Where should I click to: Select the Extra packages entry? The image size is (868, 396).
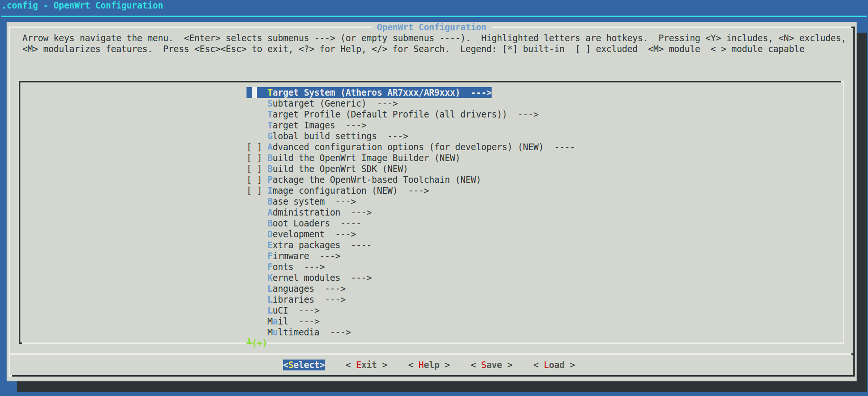pos(320,245)
